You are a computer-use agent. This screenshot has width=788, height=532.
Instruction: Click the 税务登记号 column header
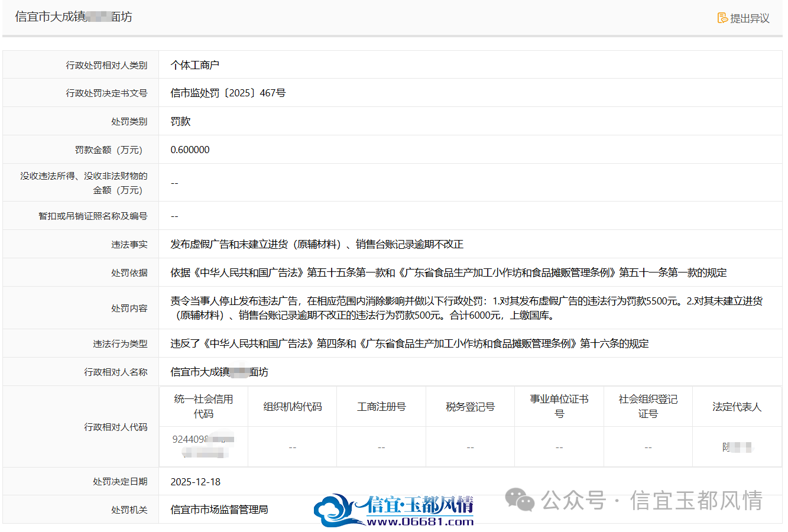(x=470, y=407)
